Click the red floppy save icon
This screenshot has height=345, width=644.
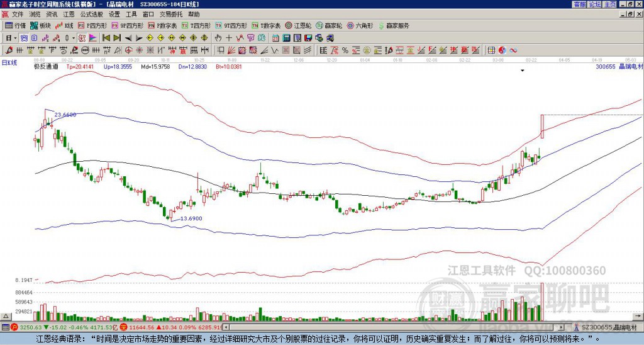tap(308, 38)
